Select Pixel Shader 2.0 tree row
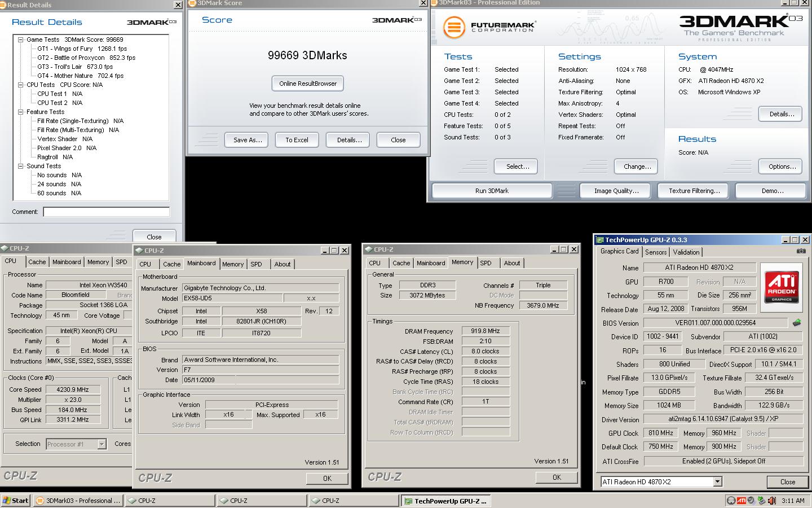 tap(67, 148)
